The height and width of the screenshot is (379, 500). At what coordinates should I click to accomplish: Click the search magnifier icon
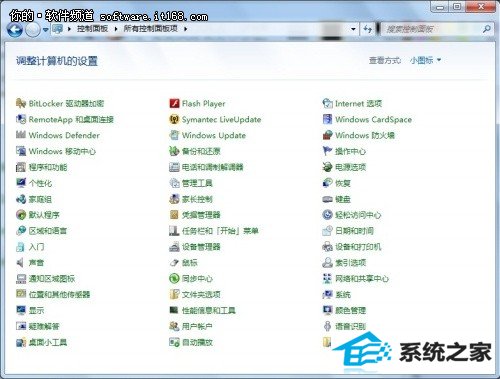click(487, 29)
